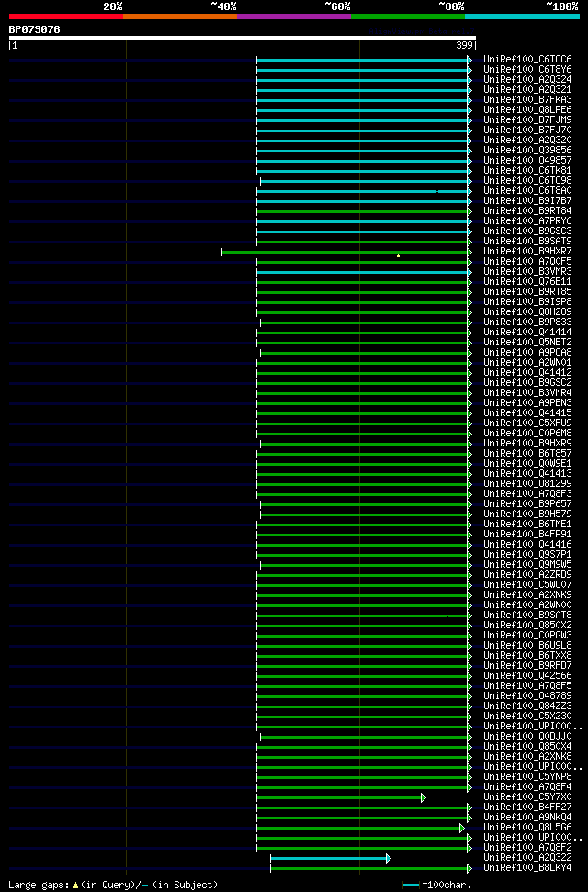Select the label UniRef100_B6TME1
The image size is (588, 892).
[x=527, y=524]
